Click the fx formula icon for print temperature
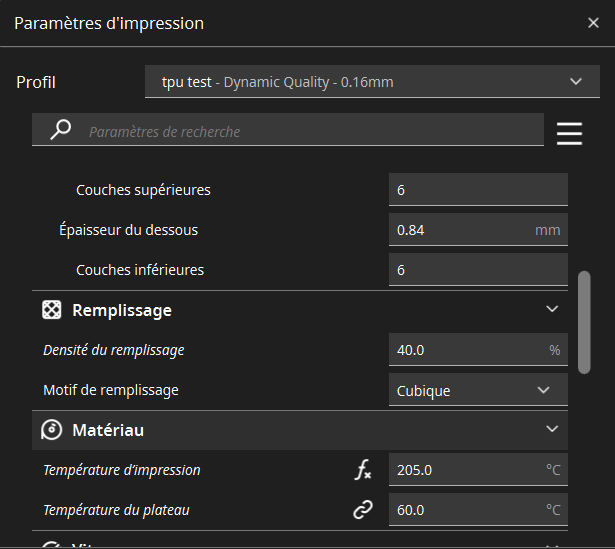 click(x=363, y=470)
